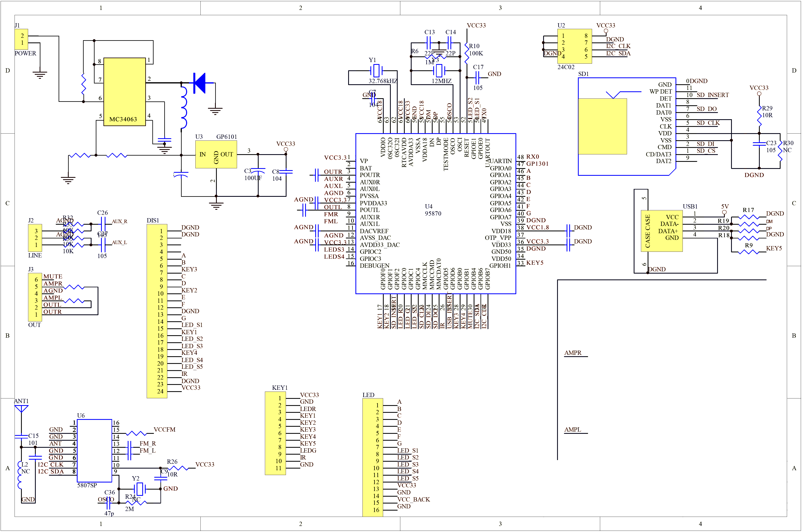Viewport: 803px width, 532px height.
Task: Select the AUX_L net label
Action: 119,243
